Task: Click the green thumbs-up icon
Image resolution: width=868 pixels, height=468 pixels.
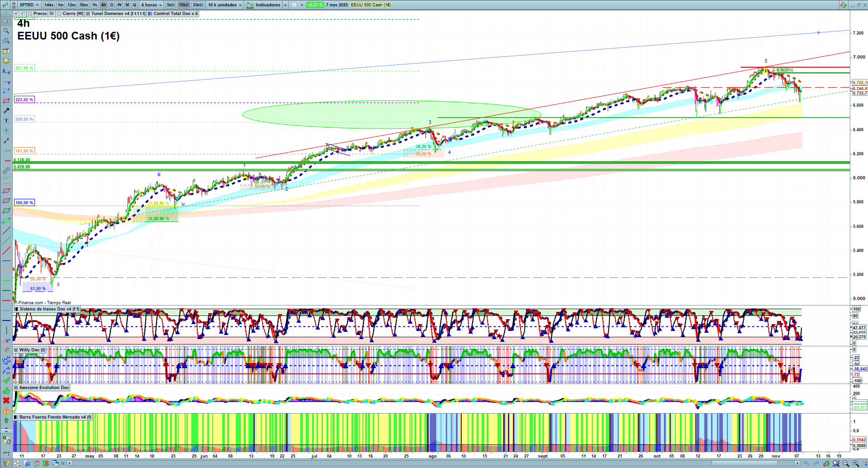Action: coord(6,390)
